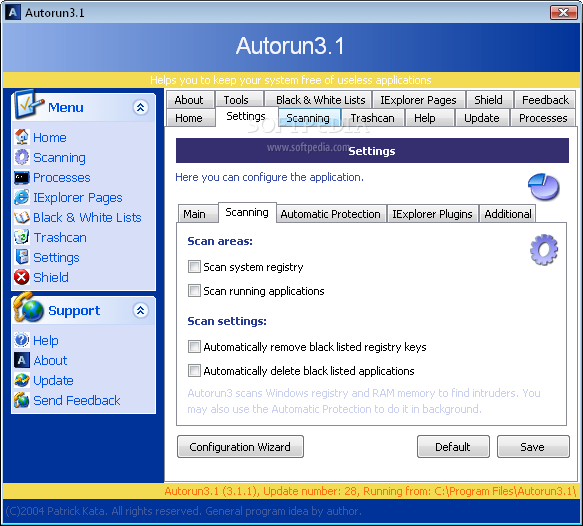Open Settings link in sidebar
This screenshot has height=526, width=583.
coord(56,258)
